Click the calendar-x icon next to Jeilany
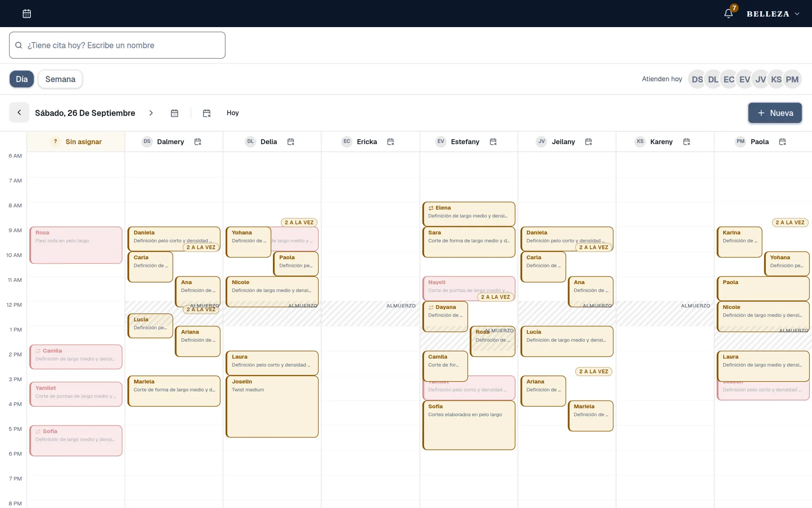812x508 pixels. [x=588, y=142]
